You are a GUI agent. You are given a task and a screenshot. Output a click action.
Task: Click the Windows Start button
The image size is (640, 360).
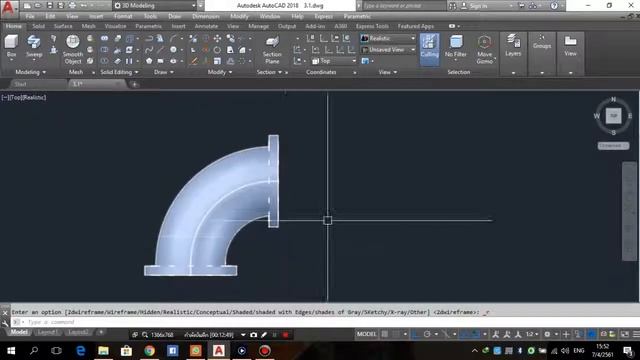point(11,351)
